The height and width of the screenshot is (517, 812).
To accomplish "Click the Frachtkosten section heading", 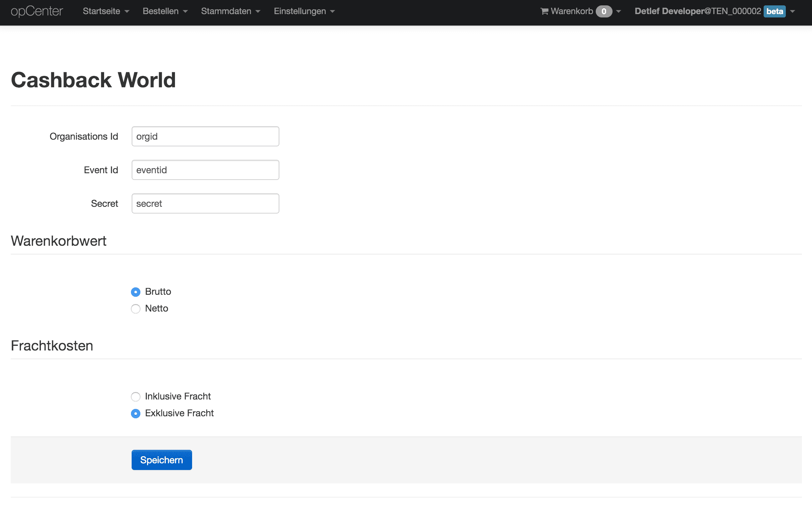I will coord(52,346).
